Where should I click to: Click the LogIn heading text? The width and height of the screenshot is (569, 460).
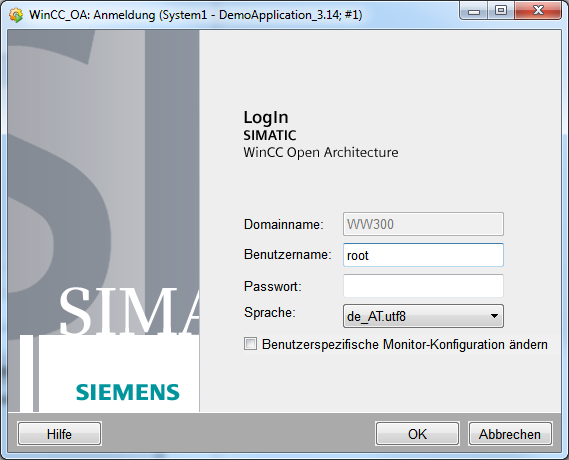266,118
